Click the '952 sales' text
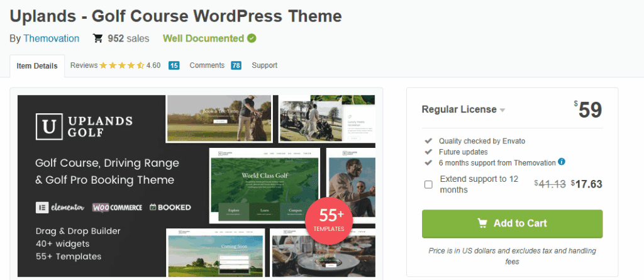This screenshot has width=644, height=280. pos(128,38)
